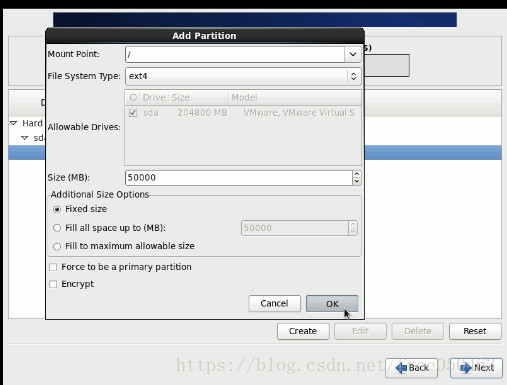Click the Mount Point text field
The height and width of the screenshot is (385, 507).
pyautogui.click(x=235, y=54)
